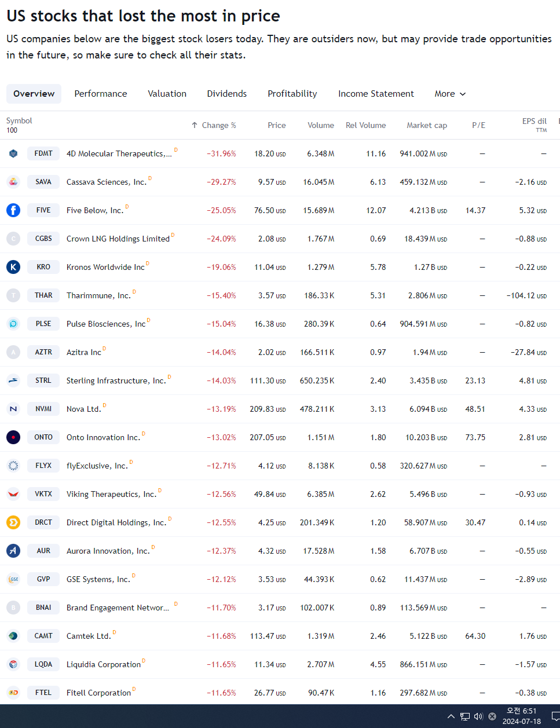Click the Sterling Infrastructure logo icon

click(13, 381)
